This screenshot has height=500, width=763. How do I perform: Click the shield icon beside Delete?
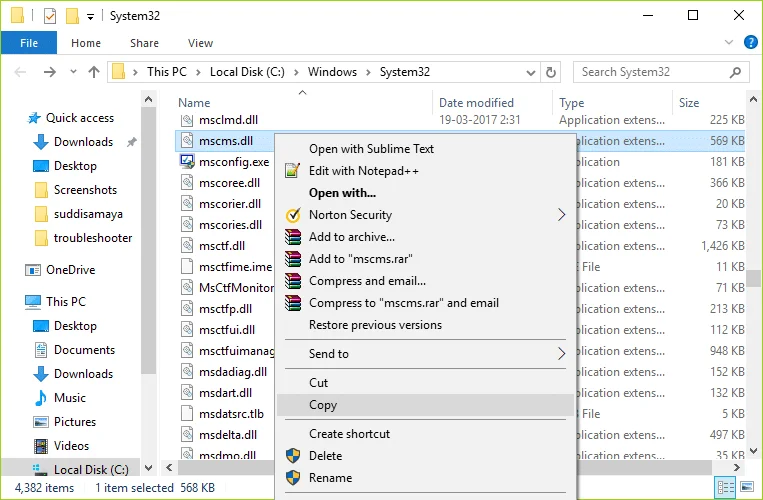[x=293, y=456]
